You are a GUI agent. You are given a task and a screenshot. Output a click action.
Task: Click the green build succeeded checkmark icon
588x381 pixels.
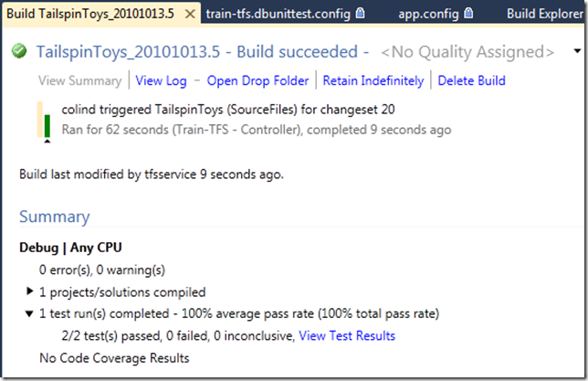(x=19, y=51)
